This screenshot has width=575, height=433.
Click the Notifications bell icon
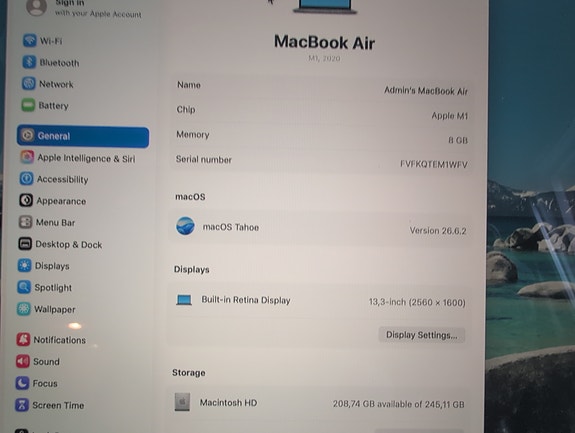click(23, 340)
